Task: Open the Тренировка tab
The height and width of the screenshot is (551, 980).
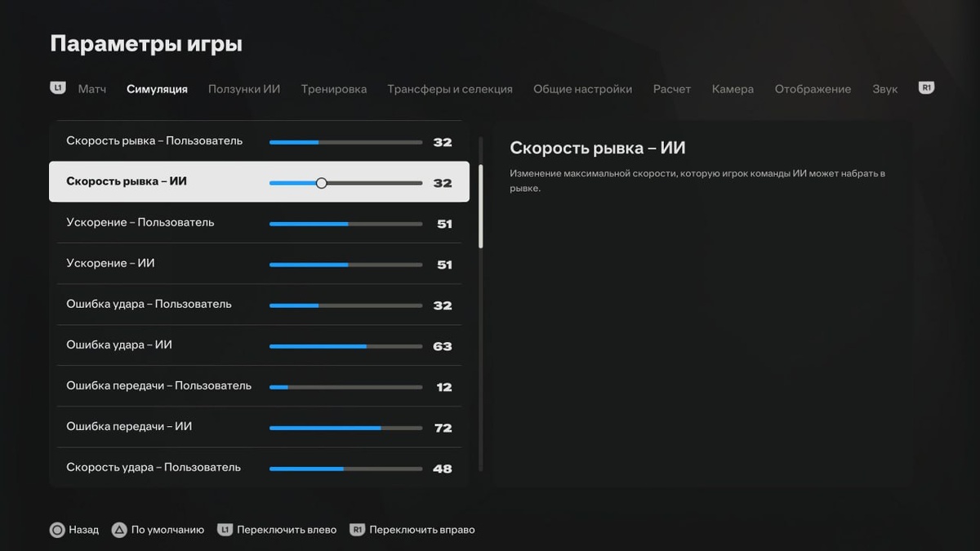Action: point(334,89)
